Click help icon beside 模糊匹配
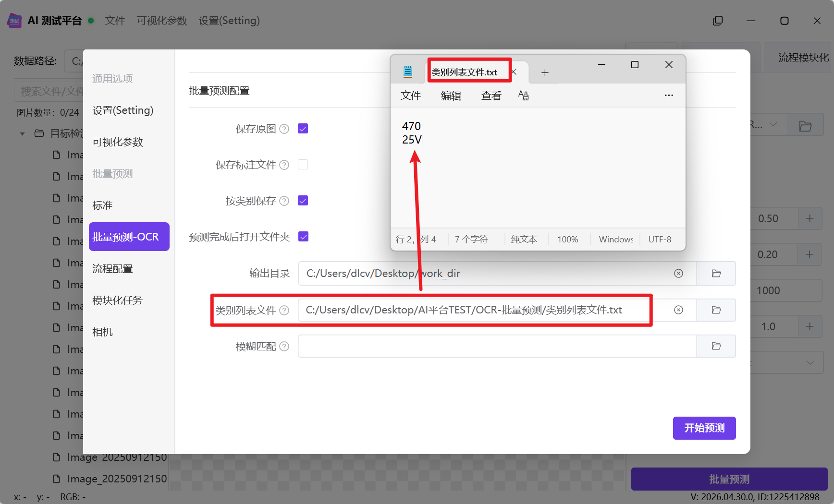This screenshot has height=504, width=834. click(284, 346)
